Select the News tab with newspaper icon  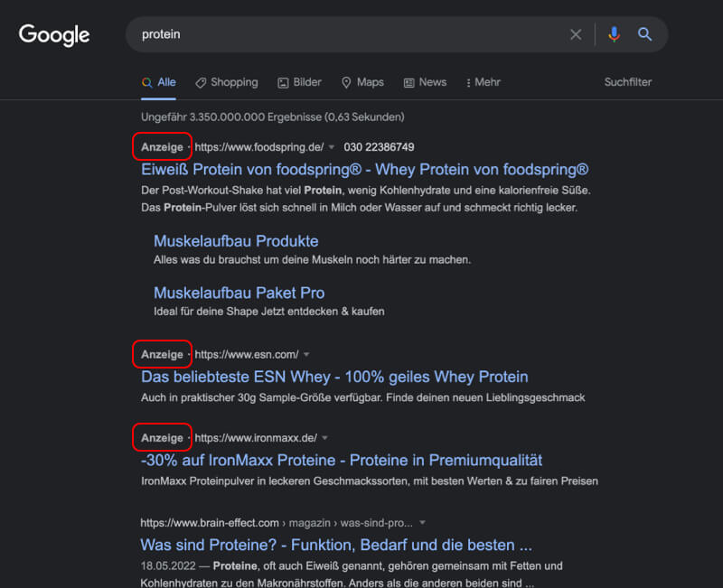[425, 82]
